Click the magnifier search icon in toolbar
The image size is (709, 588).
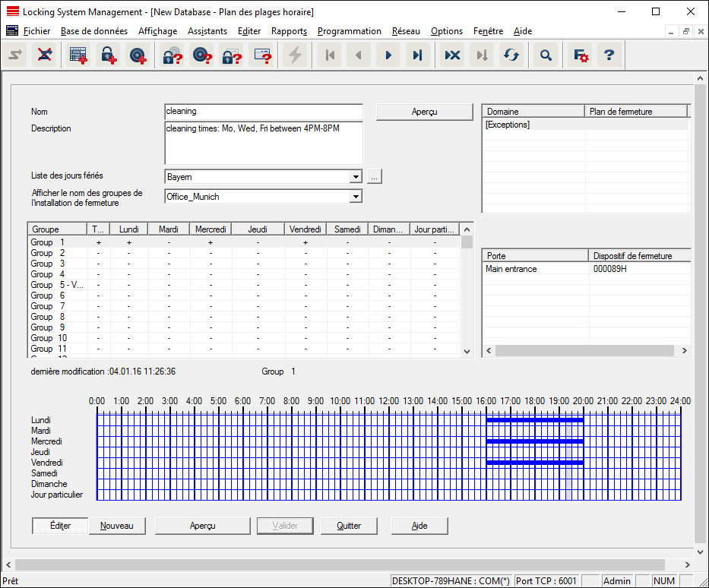coord(546,55)
